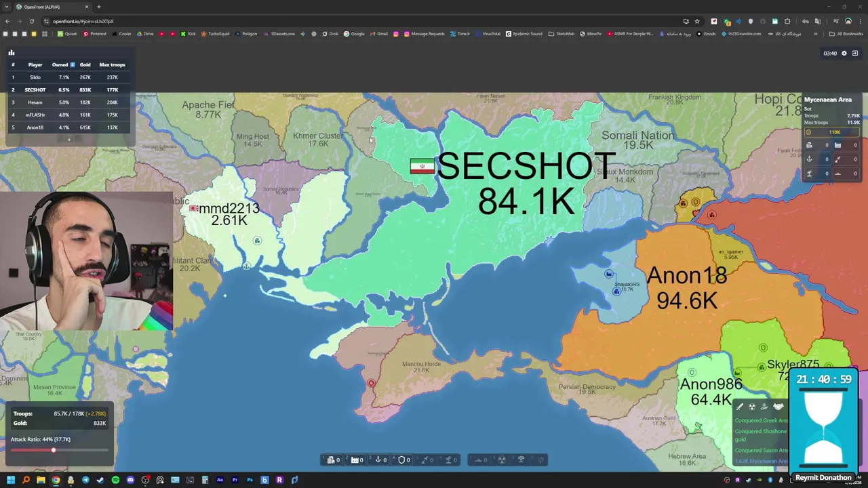Click the red marker on Manchu Horde coast
Image resolution: width=868 pixels, height=488 pixels.
371,384
